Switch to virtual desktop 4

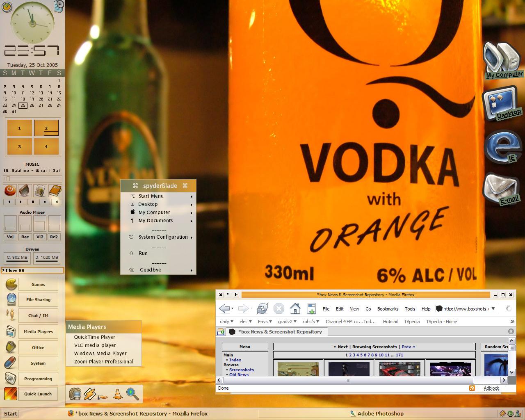46,146
